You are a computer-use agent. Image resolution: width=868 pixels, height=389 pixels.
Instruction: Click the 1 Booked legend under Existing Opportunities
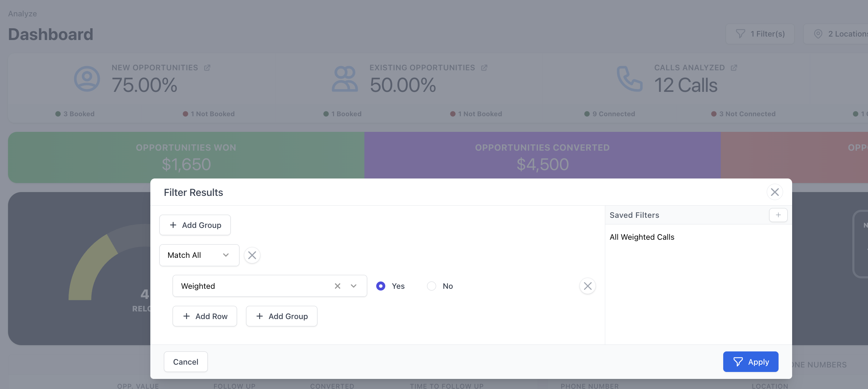(x=343, y=114)
